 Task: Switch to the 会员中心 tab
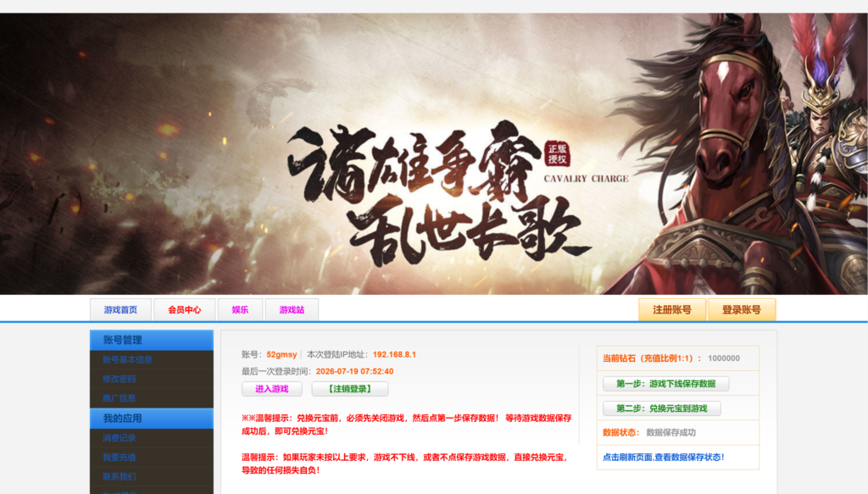[x=184, y=310]
